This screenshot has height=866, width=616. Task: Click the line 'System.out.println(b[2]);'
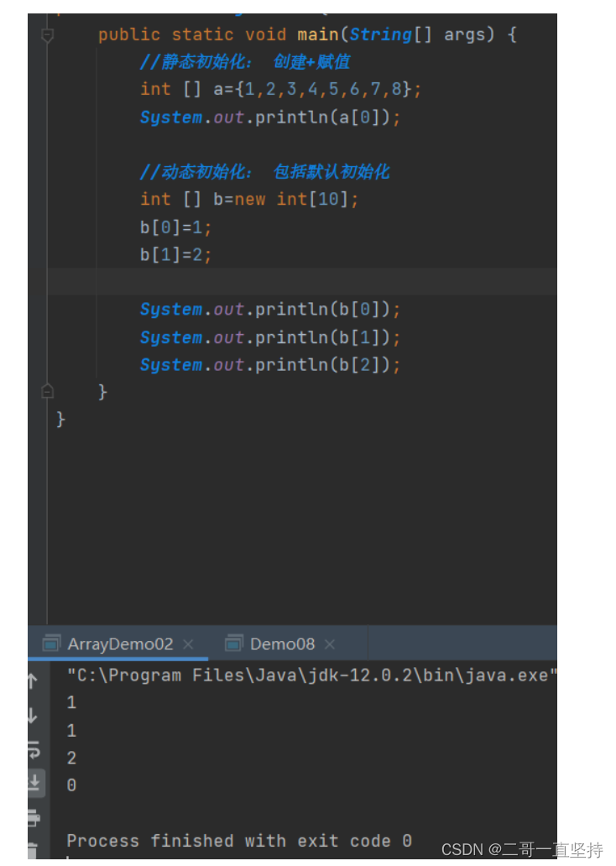click(270, 364)
